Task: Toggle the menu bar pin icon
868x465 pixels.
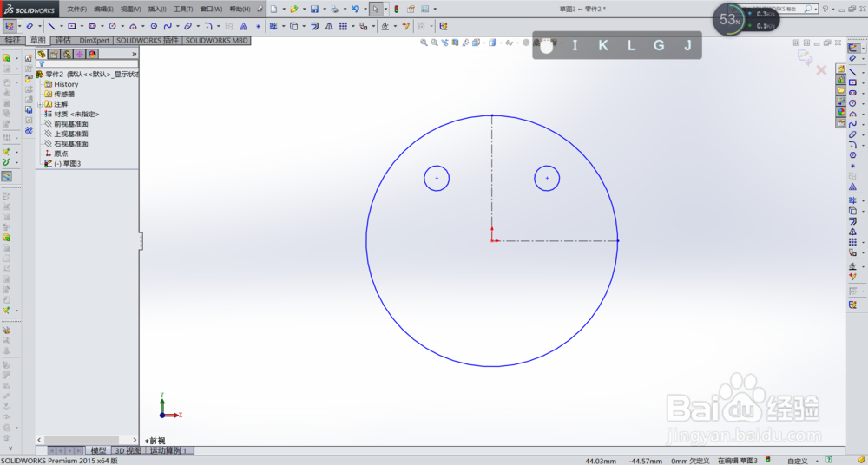Action: (x=260, y=9)
